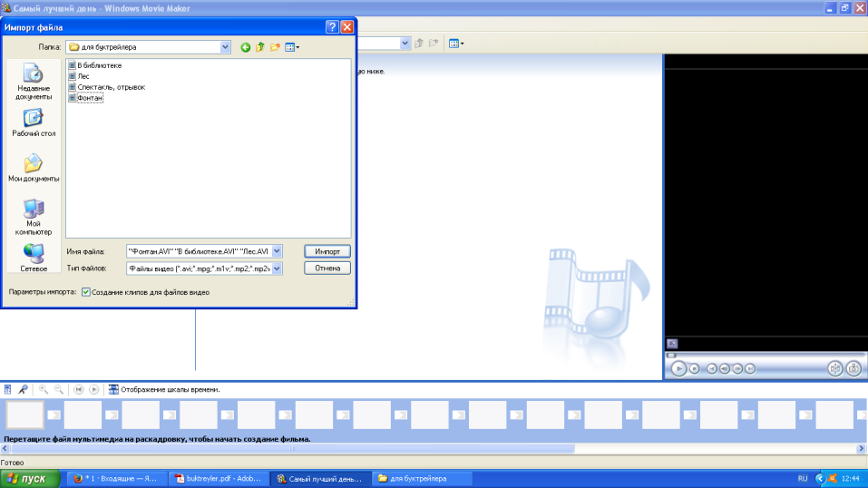Image resolution: width=868 pixels, height=488 pixels.
Task: Toggle full screen icon in monitor
Action: (x=672, y=344)
